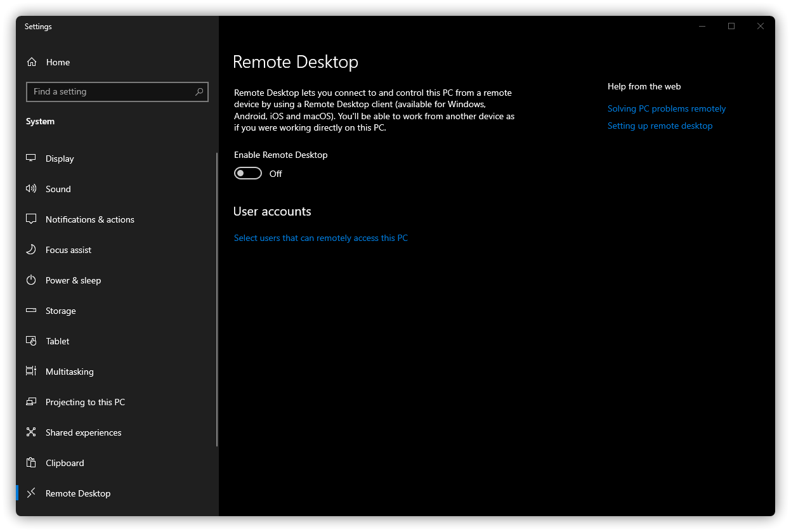
Task: Click the Home house icon
Action: point(31,62)
